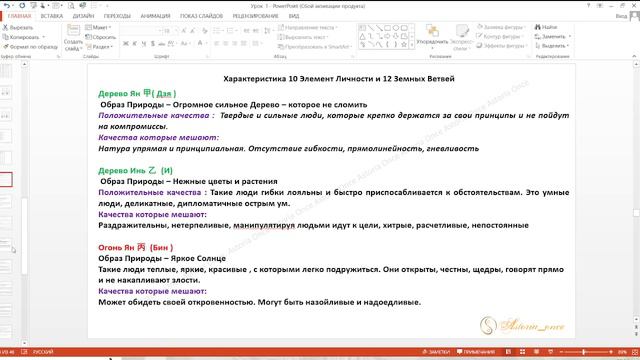Image resolution: width=640 pixels, height=360 pixels.
Task: Click the РУССКИЙ language indicator
Action: (42, 352)
